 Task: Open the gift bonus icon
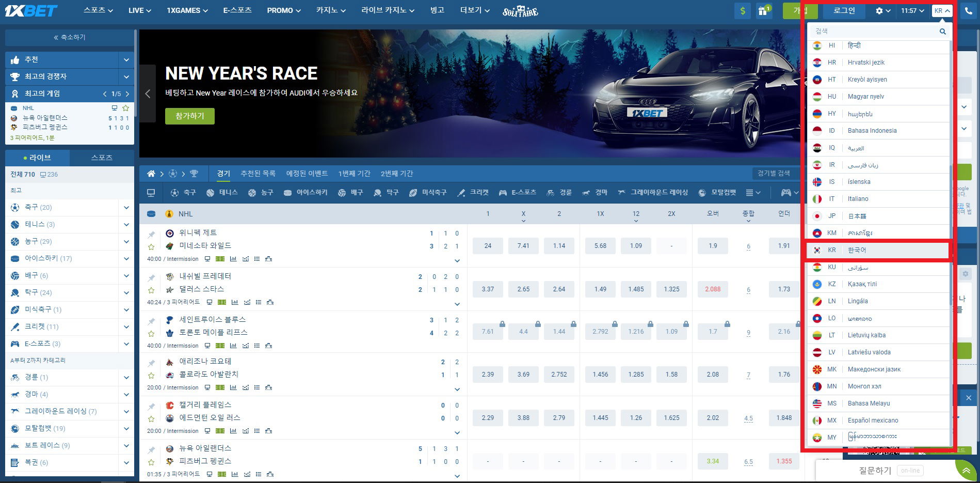click(x=764, y=10)
